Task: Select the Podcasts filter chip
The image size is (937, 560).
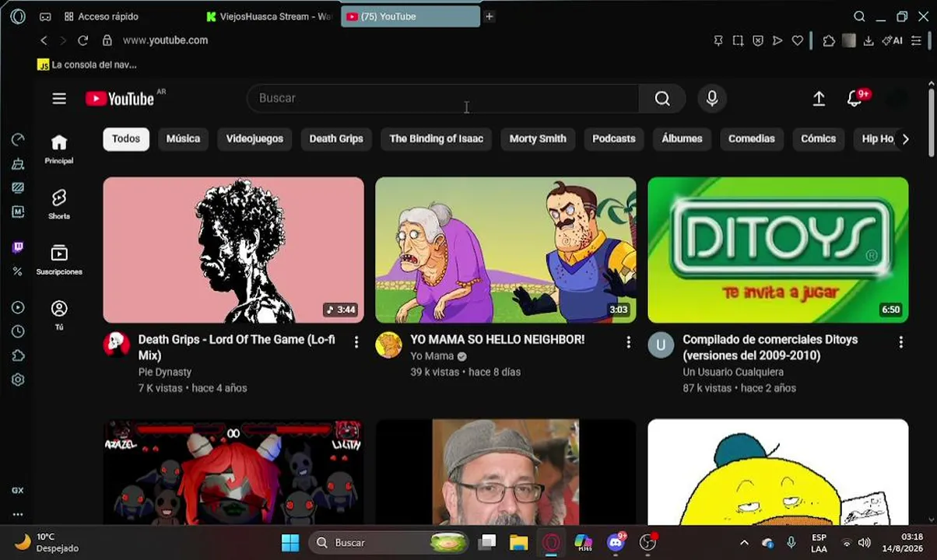Action: click(614, 139)
